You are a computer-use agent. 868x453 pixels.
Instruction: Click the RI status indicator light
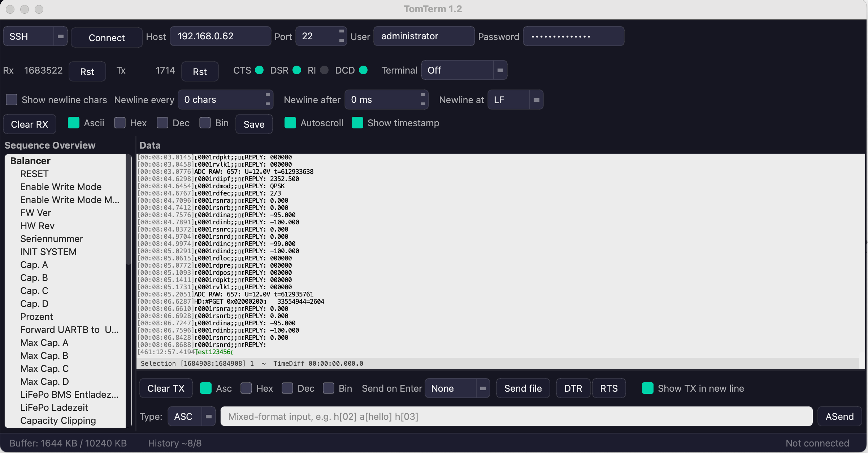click(324, 70)
